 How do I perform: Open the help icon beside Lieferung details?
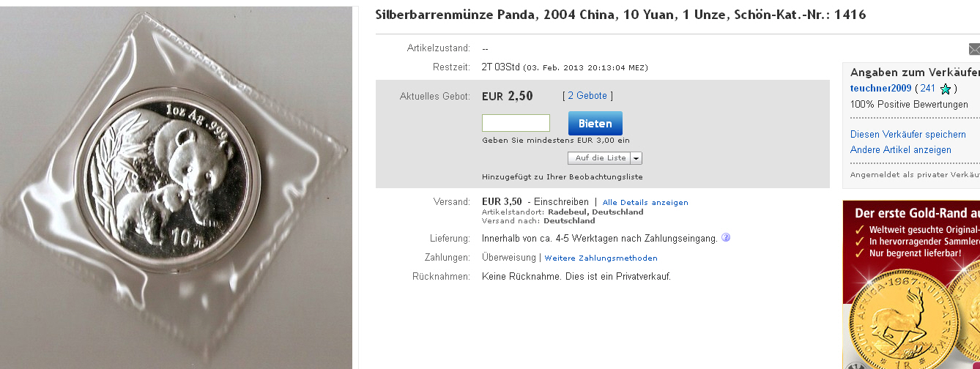pyautogui.click(x=726, y=238)
